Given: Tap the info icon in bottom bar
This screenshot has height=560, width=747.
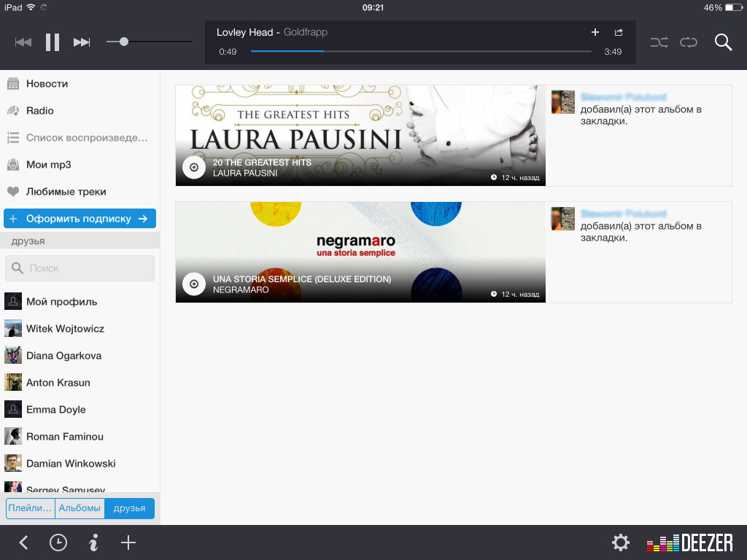Looking at the screenshot, I should click(x=93, y=542).
